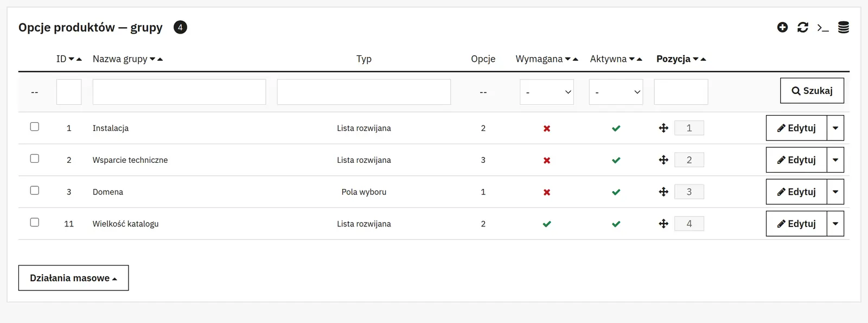Click the Wielkość katalogu group name
The width and height of the screenshot is (868, 323).
click(x=126, y=224)
